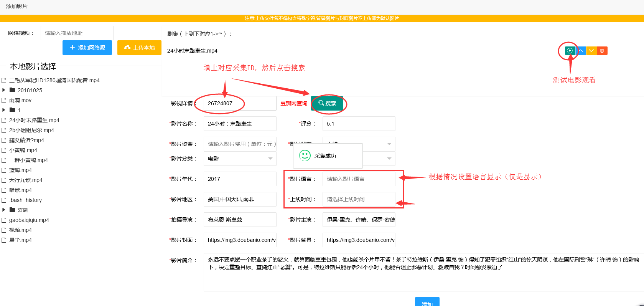Click the 网络视频 playback address input
This screenshot has width=644, height=306.
[77, 33]
